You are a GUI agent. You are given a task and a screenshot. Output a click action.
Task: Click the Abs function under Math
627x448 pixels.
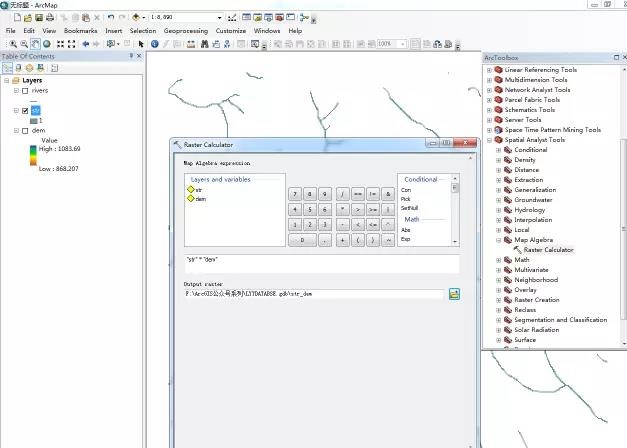coord(405,230)
